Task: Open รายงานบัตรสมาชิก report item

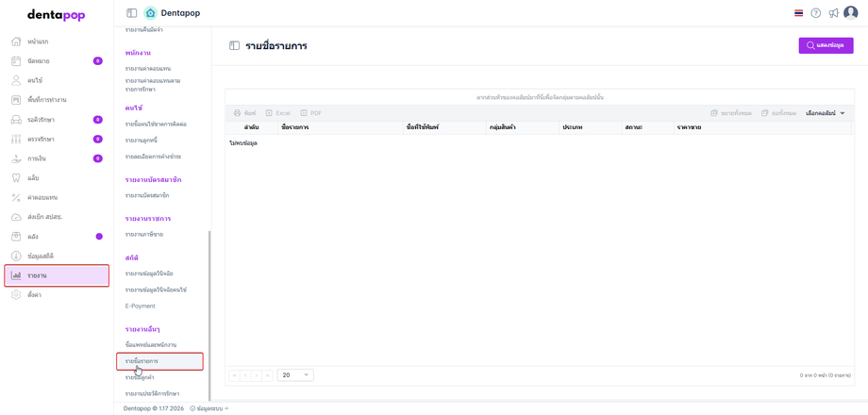Action: [x=146, y=196]
